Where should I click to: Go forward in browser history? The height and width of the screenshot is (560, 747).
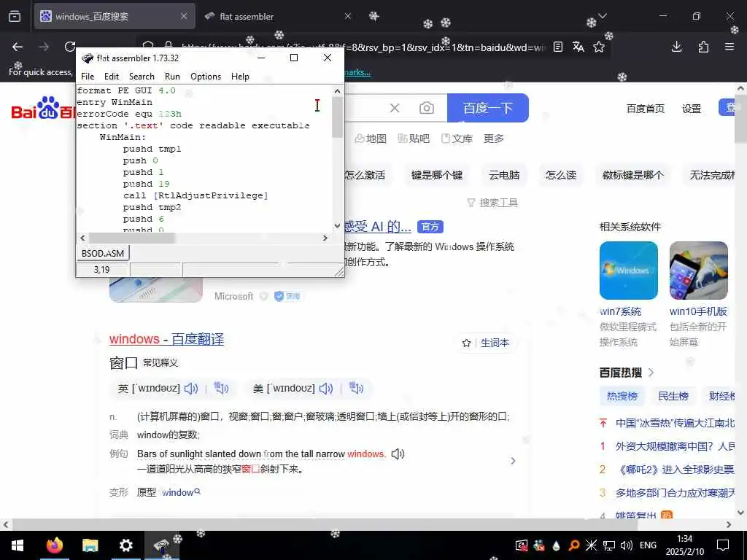coord(44,47)
